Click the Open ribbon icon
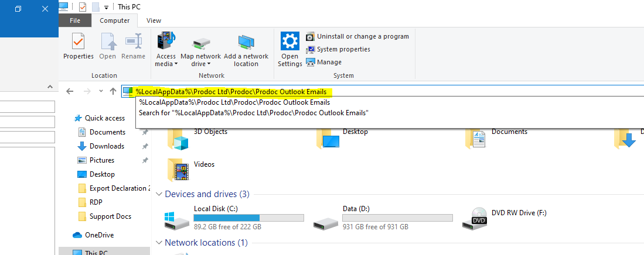Image resolution: width=644 pixels, height=255 pixels. (108, 46)
